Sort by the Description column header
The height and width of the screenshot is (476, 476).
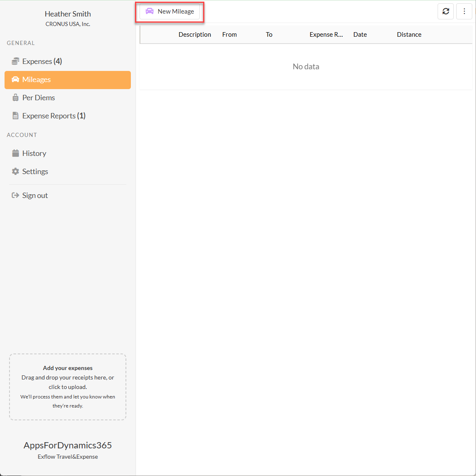coord(194,35)
